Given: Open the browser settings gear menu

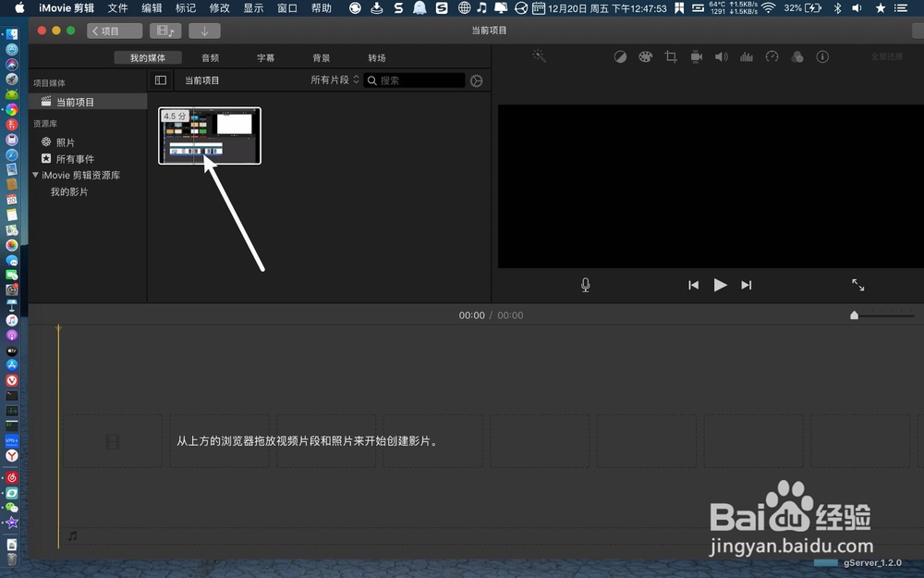Looking at the screenshot, I should pos(476,80).
